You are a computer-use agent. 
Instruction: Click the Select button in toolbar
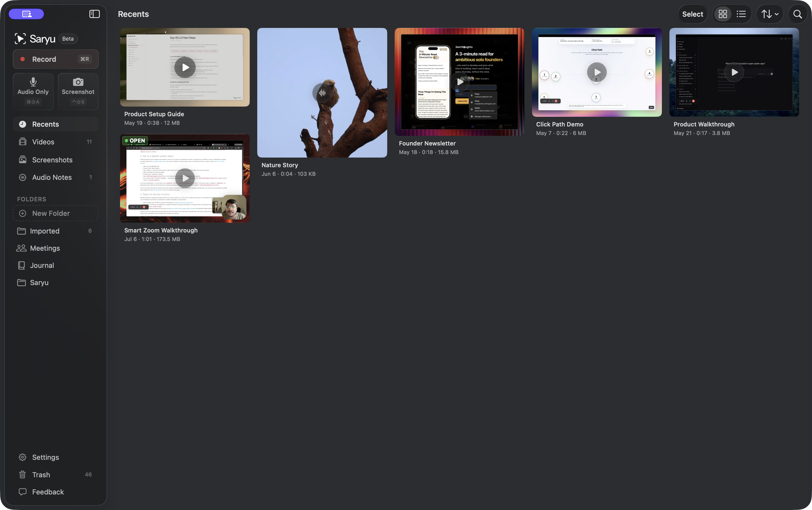click(x=692, y=14)
